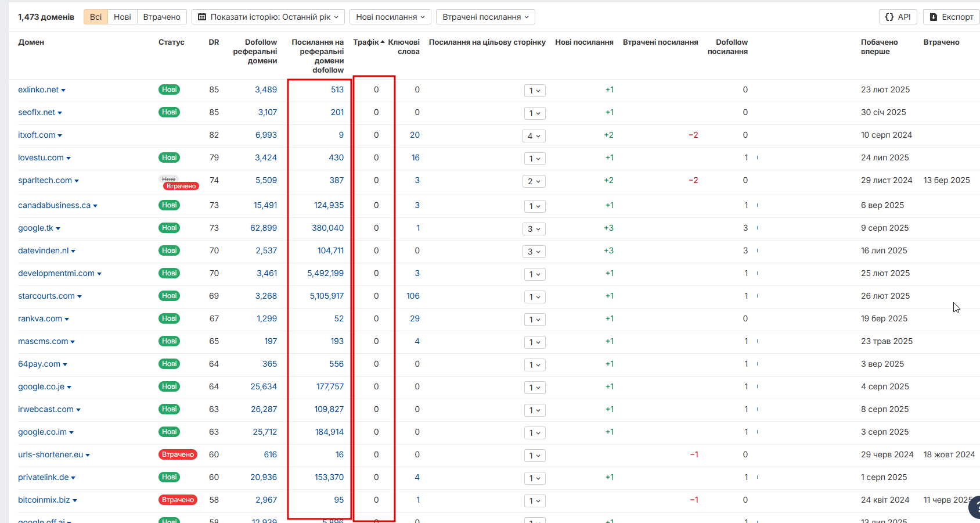Image resolution: width=980 pixels, height=523 pixels.
Task: Select the 'Всі' filter tab
Action: tap(96, 17)
